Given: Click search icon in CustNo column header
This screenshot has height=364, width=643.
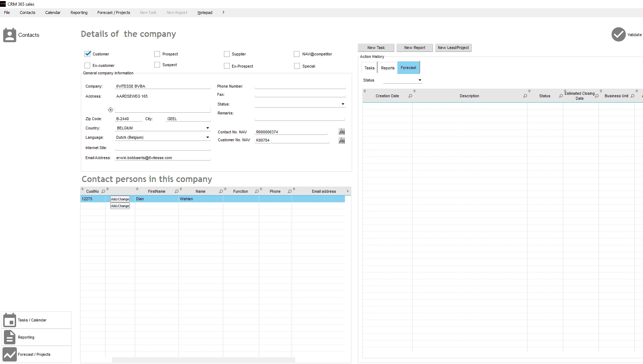Looking at the screenshot, I should (x=103, y=191).
